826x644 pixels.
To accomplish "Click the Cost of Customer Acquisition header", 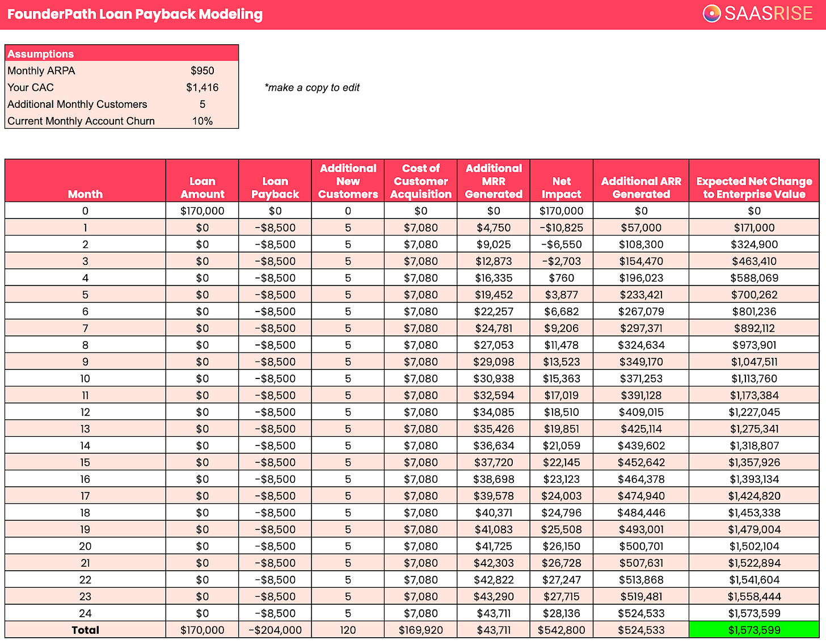I will click(x=421, y=181).
